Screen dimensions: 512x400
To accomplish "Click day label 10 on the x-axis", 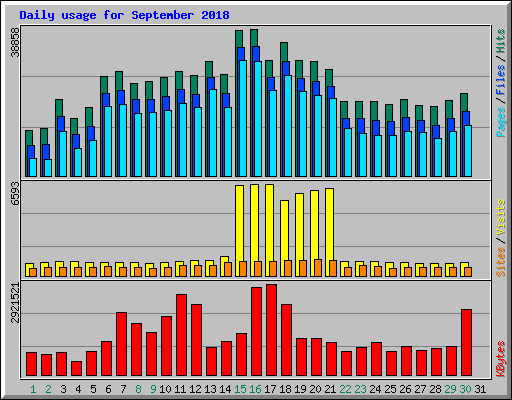I will (165, 389).
